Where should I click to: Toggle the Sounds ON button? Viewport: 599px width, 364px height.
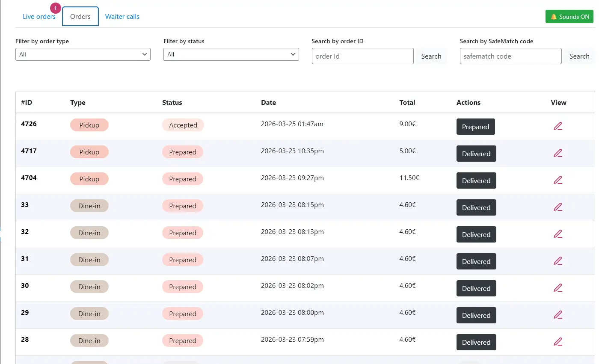tap(569, 17)
